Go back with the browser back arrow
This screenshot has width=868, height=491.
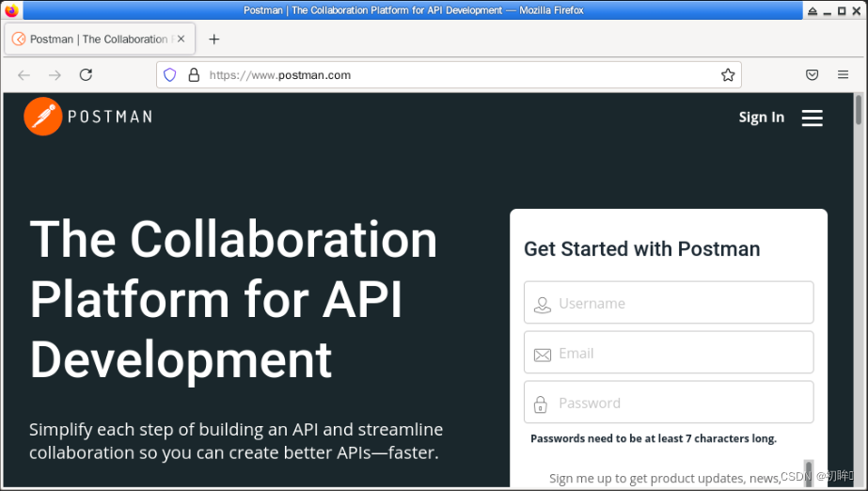24,75
